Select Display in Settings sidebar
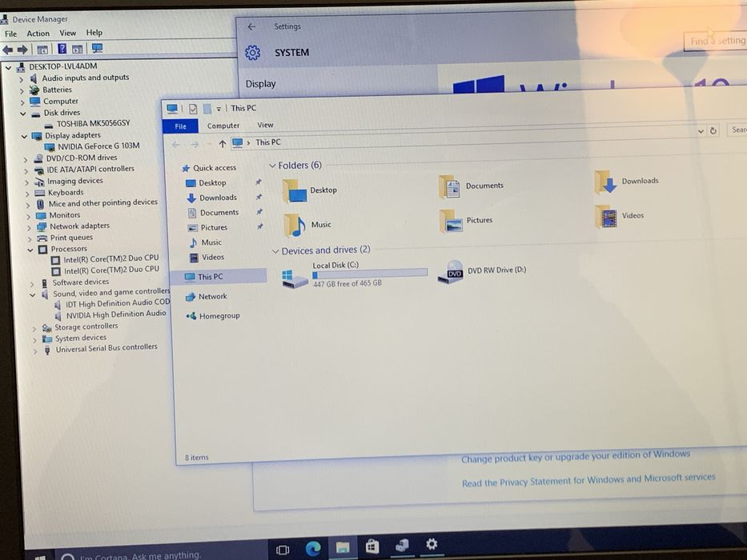Screen dimensions: 747x560 pos(260,84)
